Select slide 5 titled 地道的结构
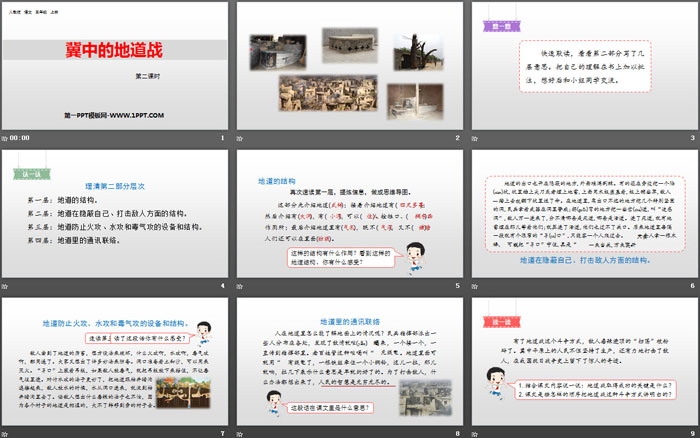The width and height of the screenshot is (700, 438). pyautogui.click(x=350, y=213)
